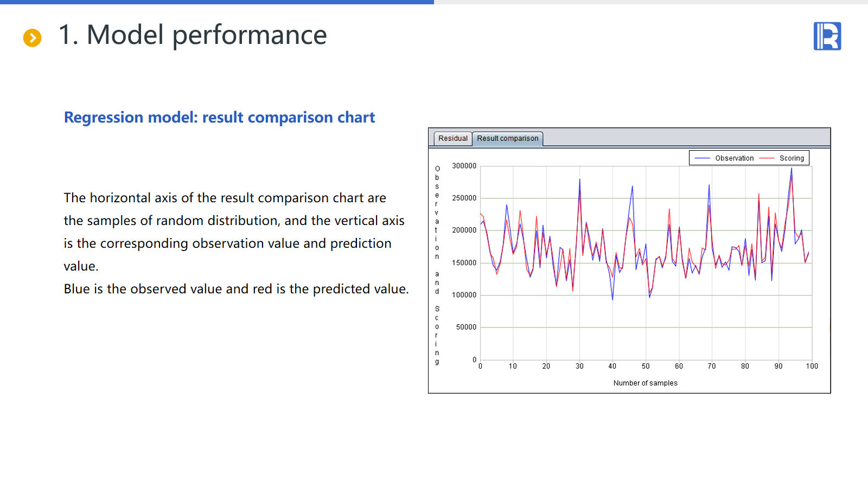Screen dimensions: 868x488
Task: Click the red line sample in legend
Action: (x=767, y=158)
